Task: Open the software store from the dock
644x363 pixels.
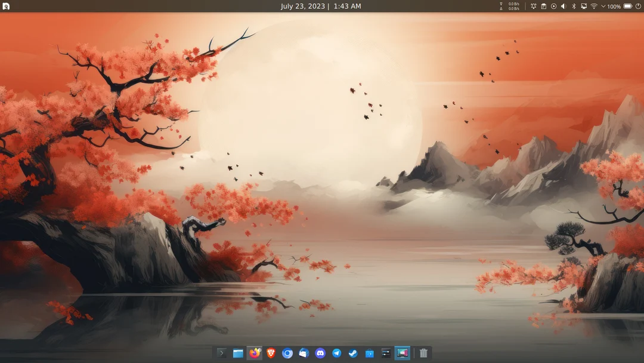Action: click(369, 353)
